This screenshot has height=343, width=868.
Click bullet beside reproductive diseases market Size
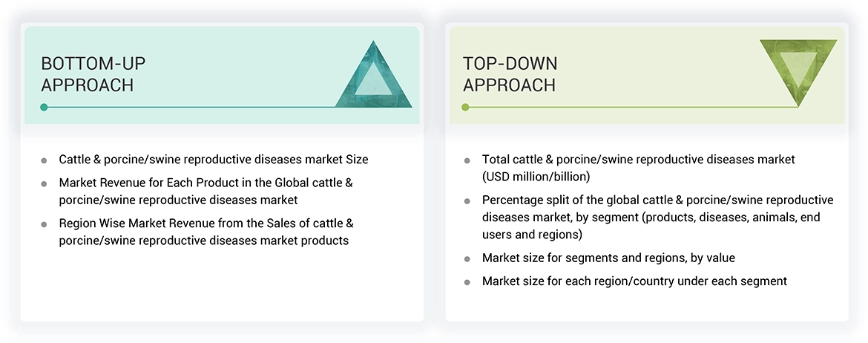(x=45, y=160)
